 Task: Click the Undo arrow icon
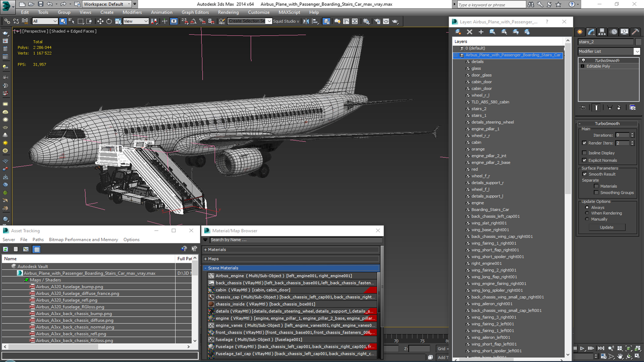click(x=50, y=4)
